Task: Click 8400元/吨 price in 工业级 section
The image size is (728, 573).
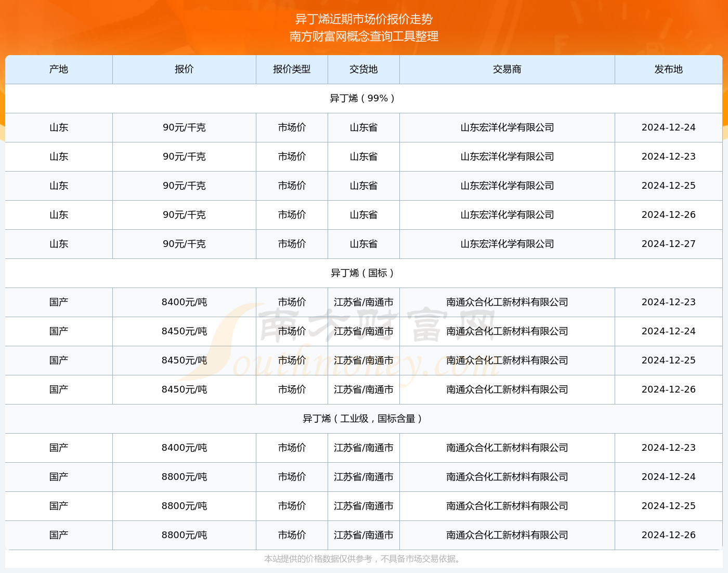Action: pos(184,448)
